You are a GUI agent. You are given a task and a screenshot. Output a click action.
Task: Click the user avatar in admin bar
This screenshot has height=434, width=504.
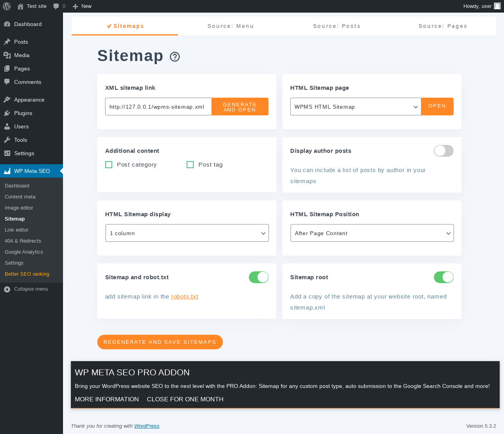coord(497,6)
